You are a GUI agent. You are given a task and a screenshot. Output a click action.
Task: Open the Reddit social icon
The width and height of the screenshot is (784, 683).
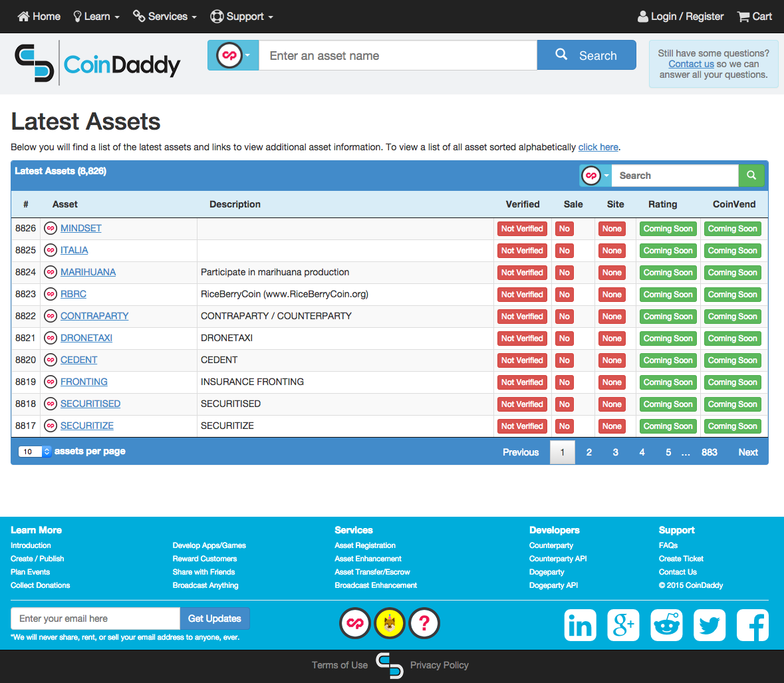pos(666,625)
